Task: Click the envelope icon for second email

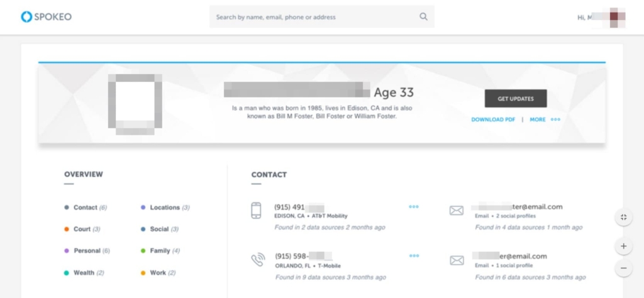Action: pos(457,260)
